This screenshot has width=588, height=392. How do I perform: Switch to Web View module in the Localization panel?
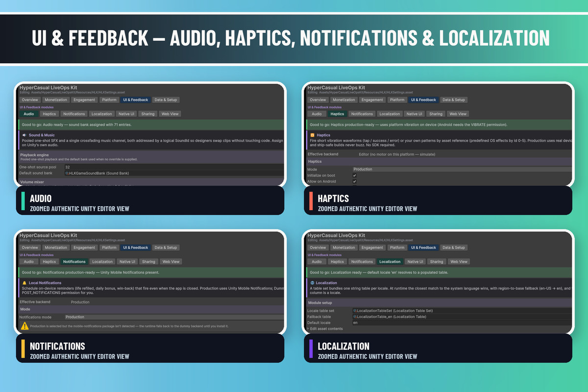[459, 262]
